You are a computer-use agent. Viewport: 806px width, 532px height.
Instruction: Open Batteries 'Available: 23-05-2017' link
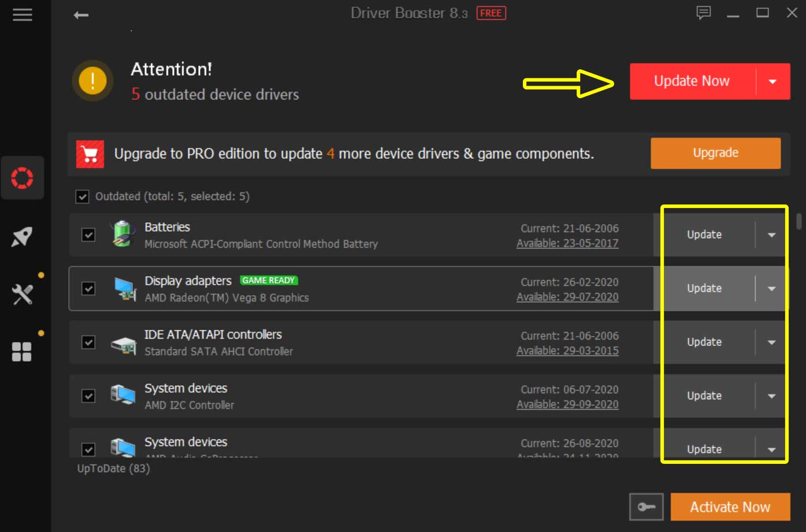(567, 243)
